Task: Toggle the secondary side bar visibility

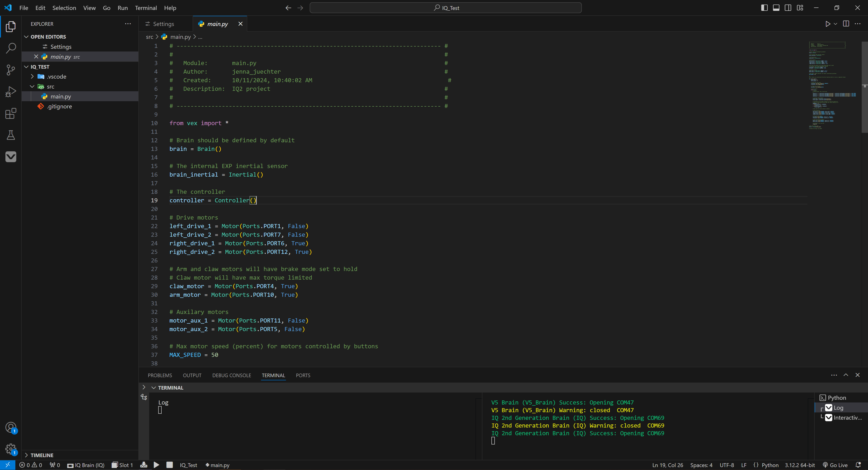Action: click(788, 7)
